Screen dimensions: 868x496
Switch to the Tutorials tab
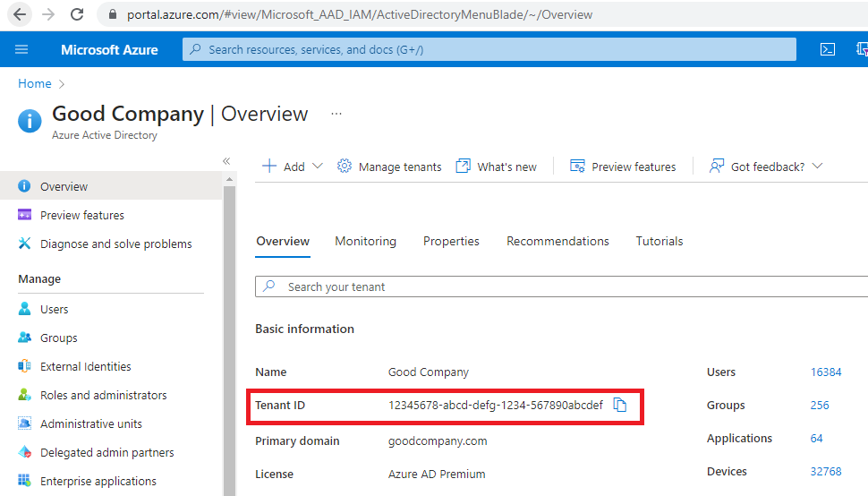(x=660, y=242)
